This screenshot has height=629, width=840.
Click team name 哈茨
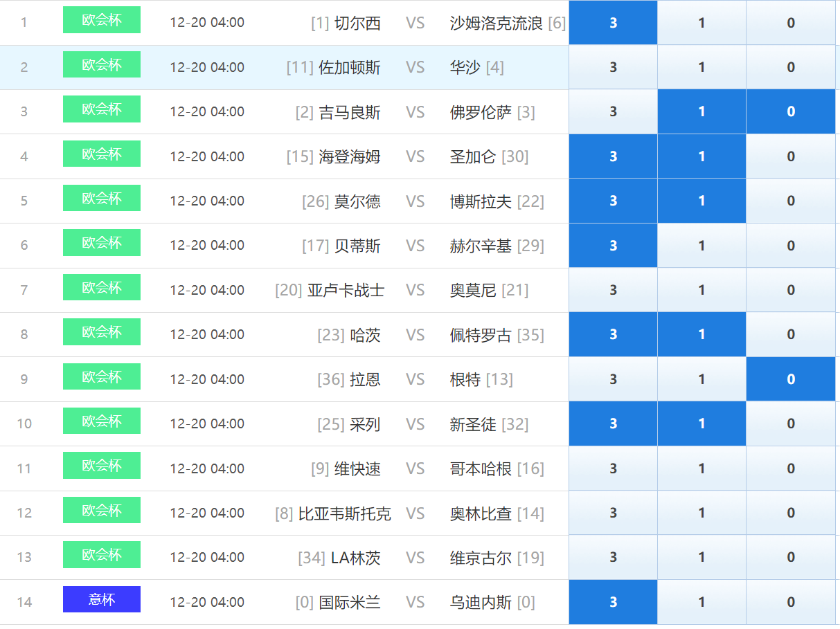coord(365,335)
